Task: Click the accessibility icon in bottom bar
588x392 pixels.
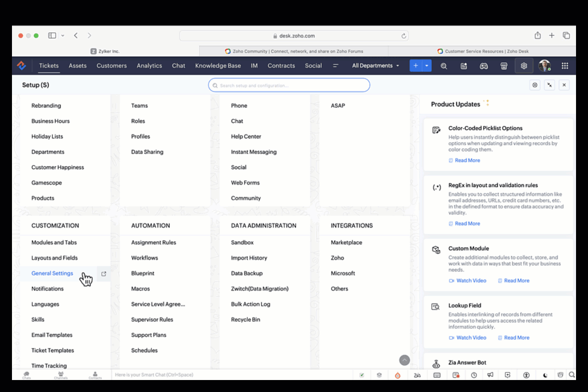Action: click(x=526, y=375)
